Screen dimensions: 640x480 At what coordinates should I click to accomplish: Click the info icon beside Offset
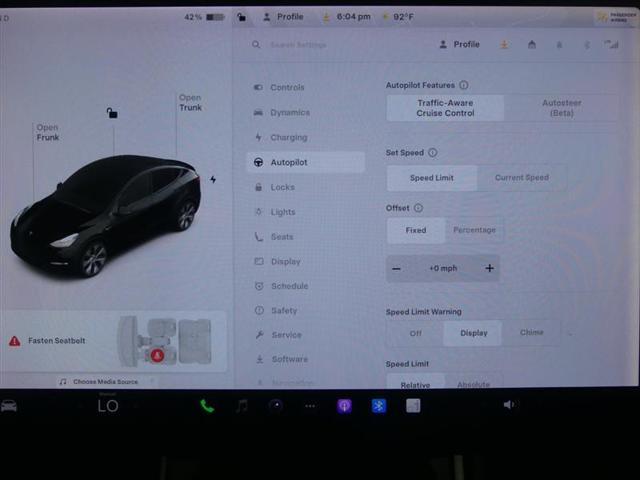418,208
